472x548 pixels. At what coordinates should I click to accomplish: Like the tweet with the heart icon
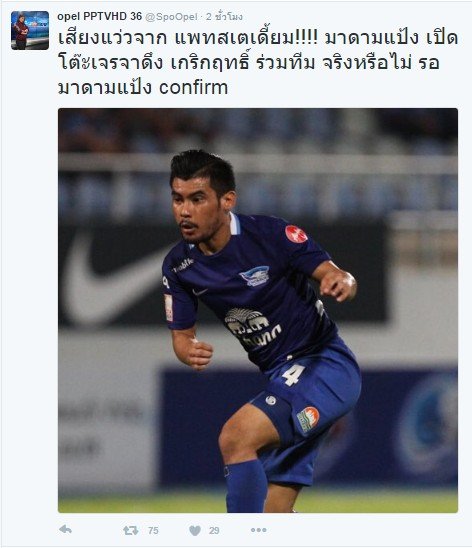(195, 531)
